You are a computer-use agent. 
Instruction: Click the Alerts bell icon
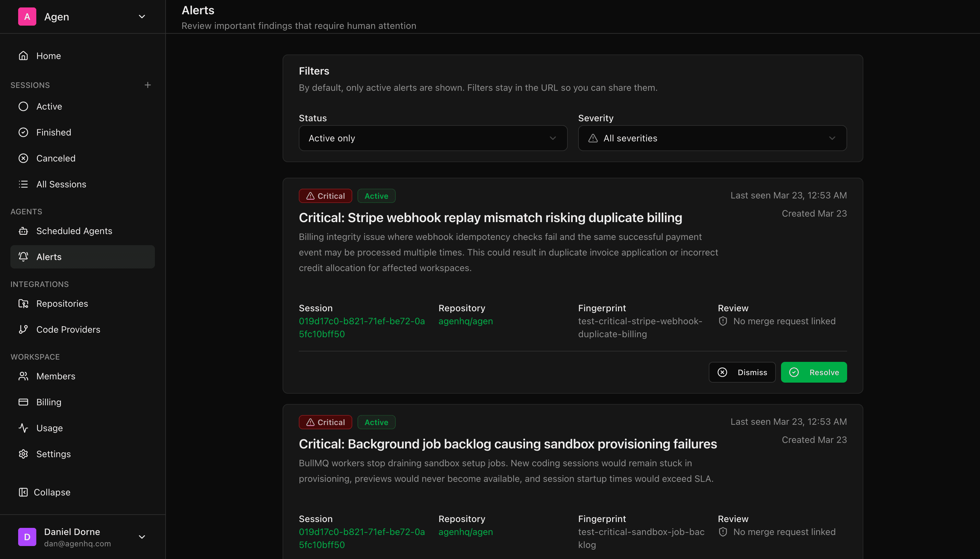tap(23, 256)
